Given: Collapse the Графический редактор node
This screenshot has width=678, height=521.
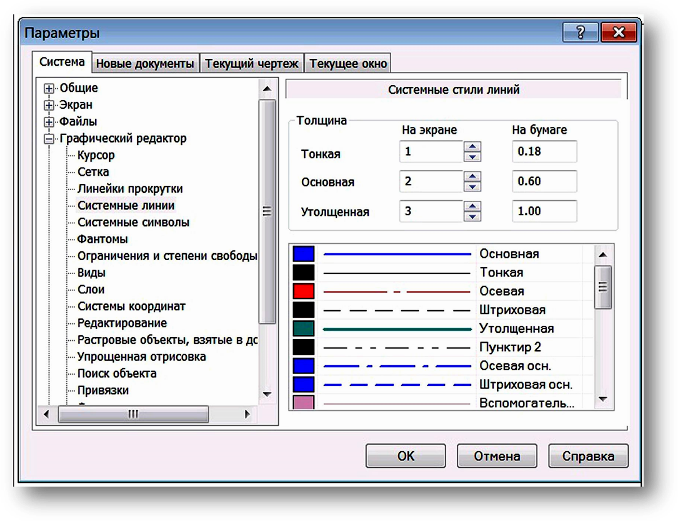Looking at the screenshot, I should 48,139.
